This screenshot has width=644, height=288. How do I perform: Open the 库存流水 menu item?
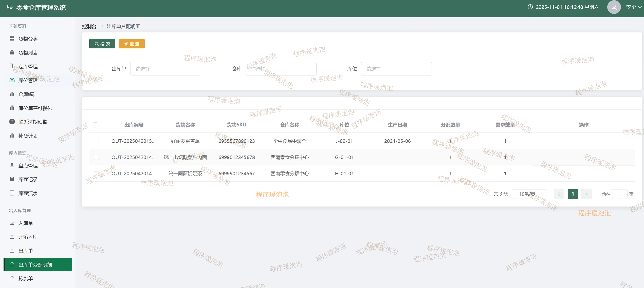pos(28,193)
